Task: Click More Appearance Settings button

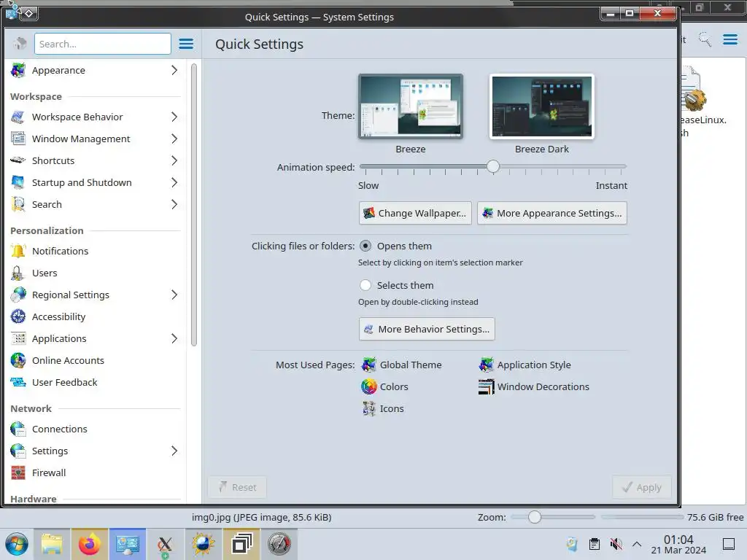Action: pyautogui.click(x=552, y=213)
